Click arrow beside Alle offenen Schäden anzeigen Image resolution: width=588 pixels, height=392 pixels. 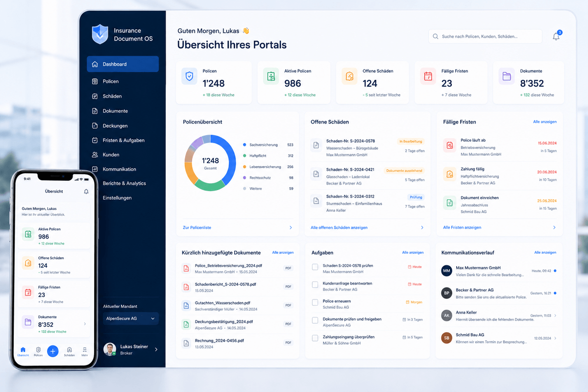pyautogui.click(x=422, y=228)
